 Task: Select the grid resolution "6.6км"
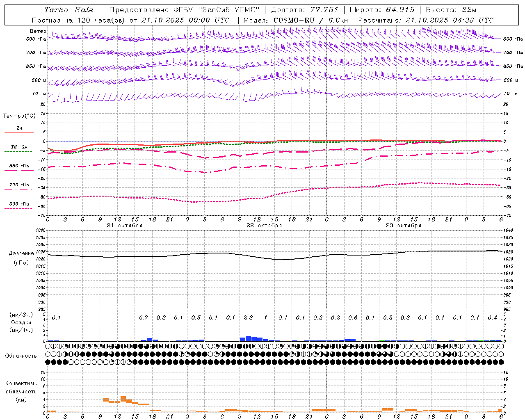(x=338, y=20)
